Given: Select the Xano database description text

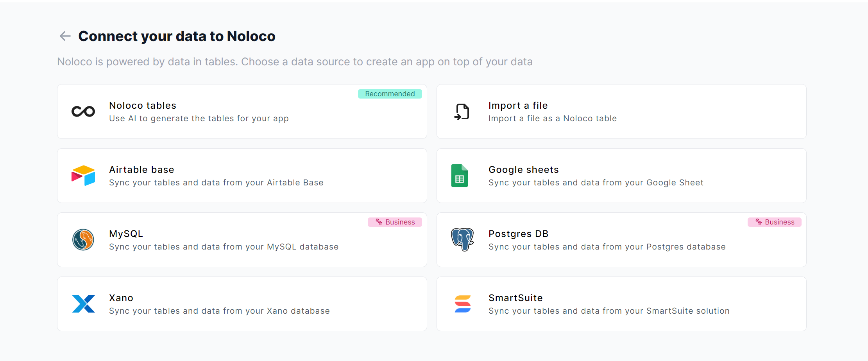Looking at the screenshot, I should 219,311.
